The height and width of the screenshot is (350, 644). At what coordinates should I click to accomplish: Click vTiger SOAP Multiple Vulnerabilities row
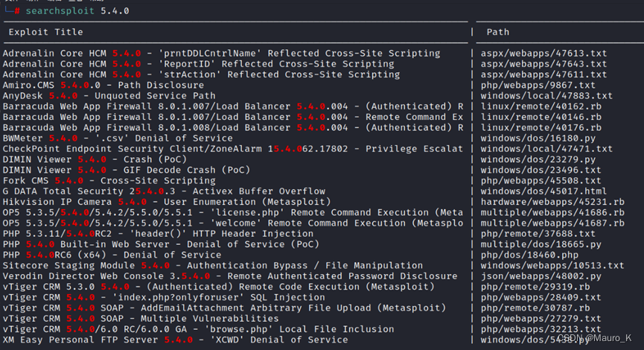click(141, 319)
